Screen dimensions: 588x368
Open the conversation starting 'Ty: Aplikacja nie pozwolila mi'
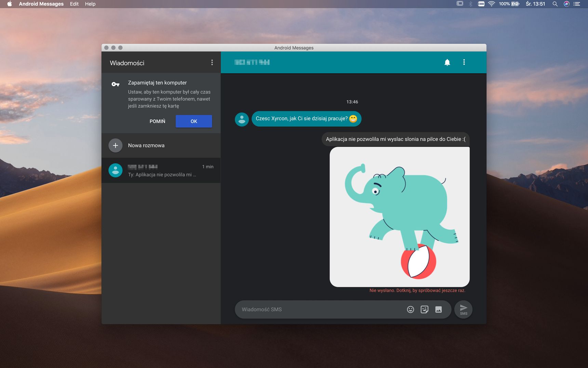click(161, 170)
